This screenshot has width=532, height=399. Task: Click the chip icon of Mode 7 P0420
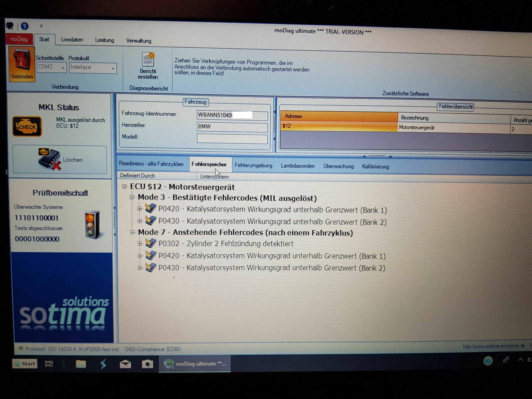pos(151,255)
